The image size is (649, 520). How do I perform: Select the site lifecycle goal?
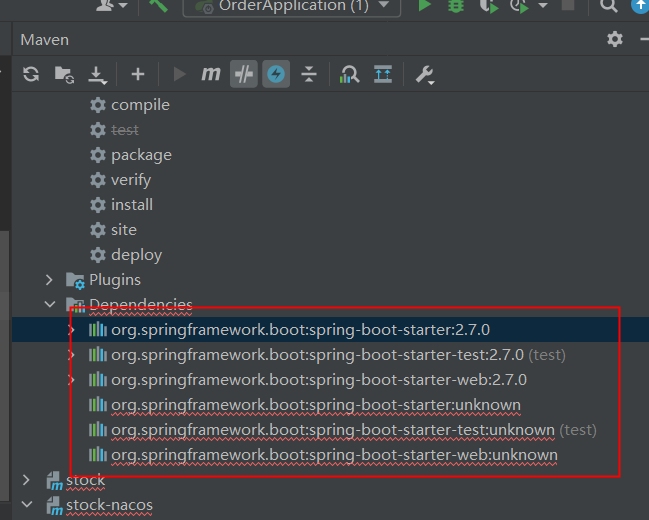click(124, 230)
